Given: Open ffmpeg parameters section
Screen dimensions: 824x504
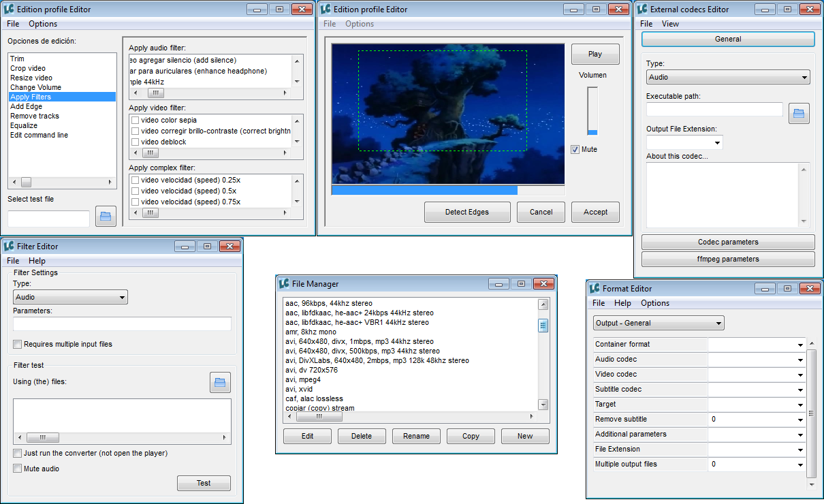Looking at the screenshot, I should click(x=728, y=259).
